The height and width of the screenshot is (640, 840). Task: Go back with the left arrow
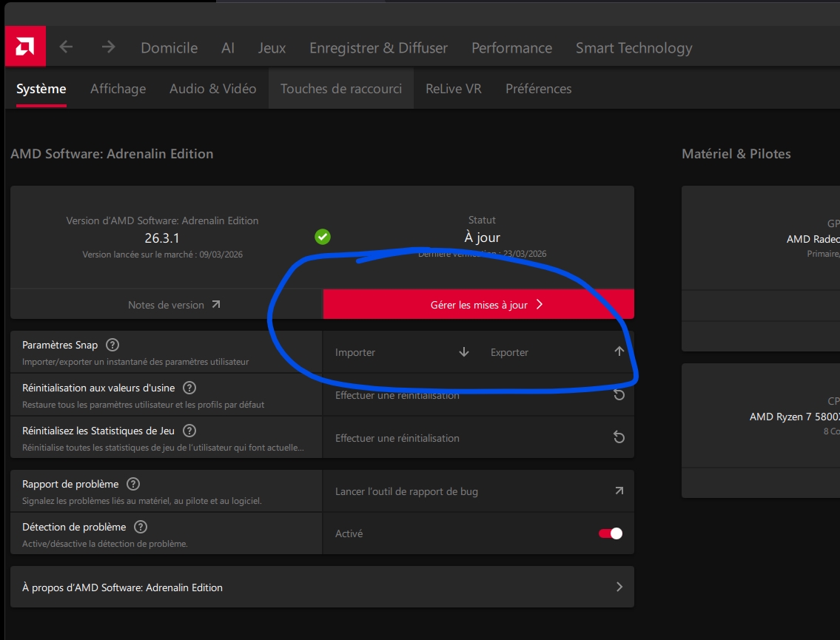66,47
